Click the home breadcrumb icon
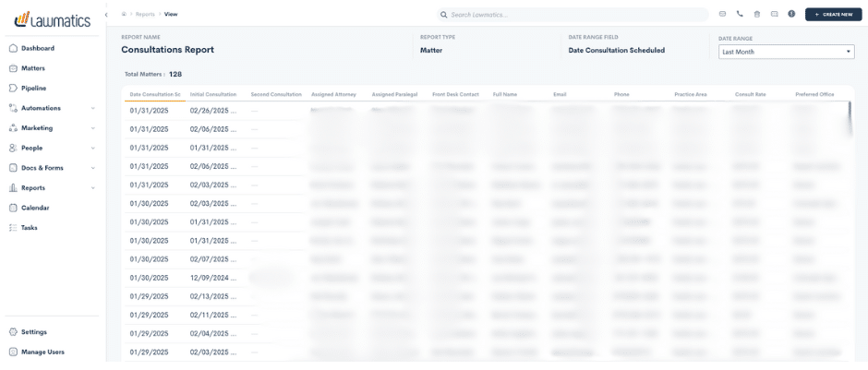 click(124, 15)
